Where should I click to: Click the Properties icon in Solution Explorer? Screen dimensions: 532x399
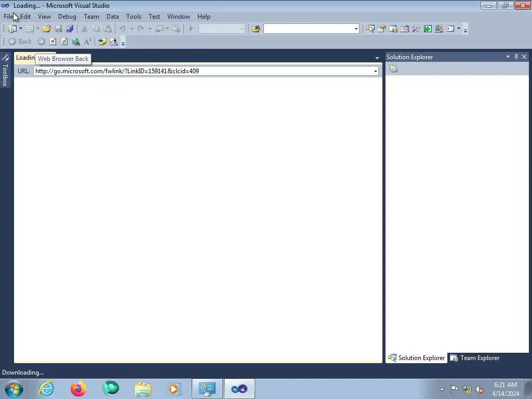(x=393, y=69)
